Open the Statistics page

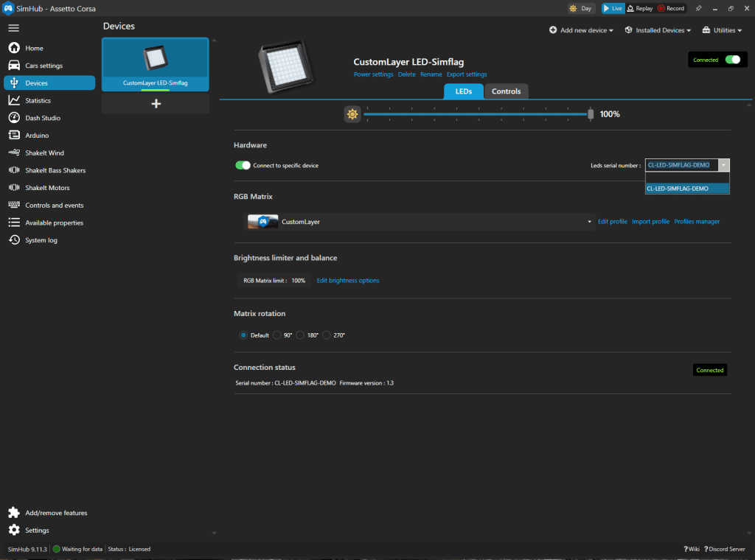click(38, 100)
